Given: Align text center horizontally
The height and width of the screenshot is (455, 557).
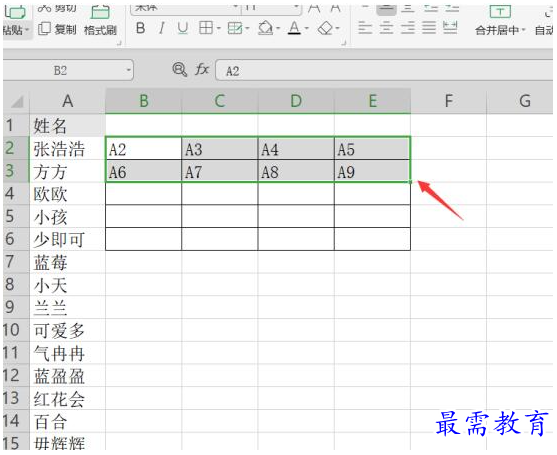Looking at the screenshot, I should (x=386, y=28).
